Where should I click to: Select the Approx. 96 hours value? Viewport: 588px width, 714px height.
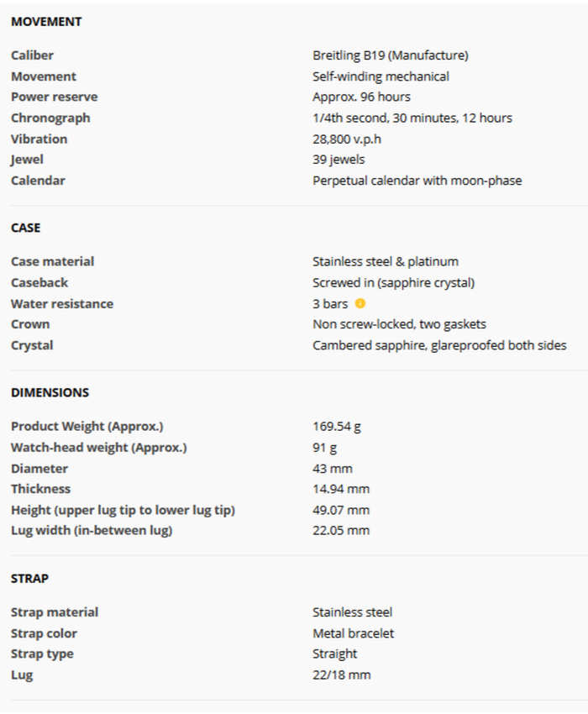(x=361, y=97)
